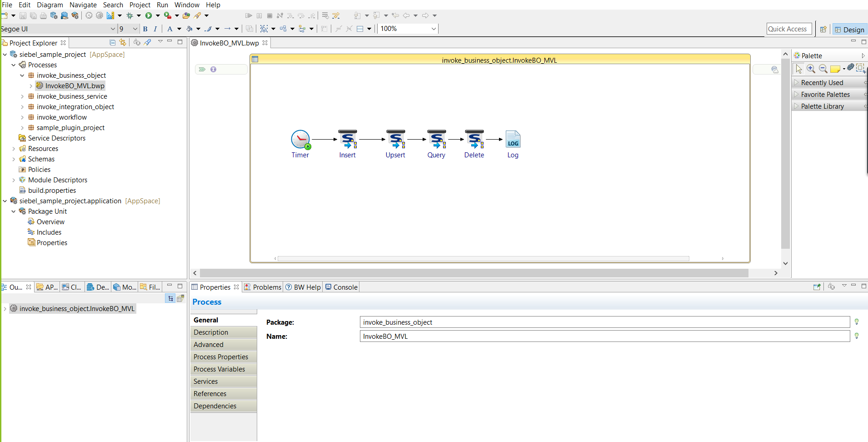Click the Package field invoke_business_object
This screenshot has height=442, width=868.
pyautogui.click(x=605, y=322)
